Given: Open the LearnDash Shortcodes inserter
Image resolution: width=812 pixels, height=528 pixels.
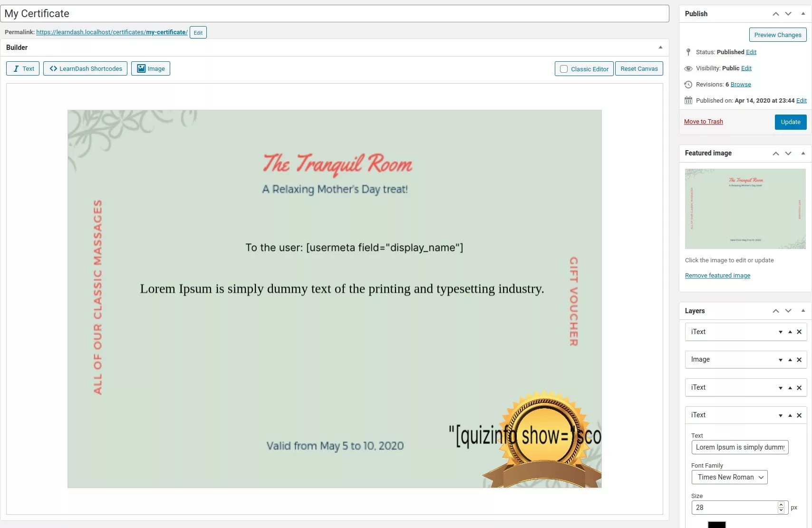Looking at the screenshot, I should coord(85,68).
